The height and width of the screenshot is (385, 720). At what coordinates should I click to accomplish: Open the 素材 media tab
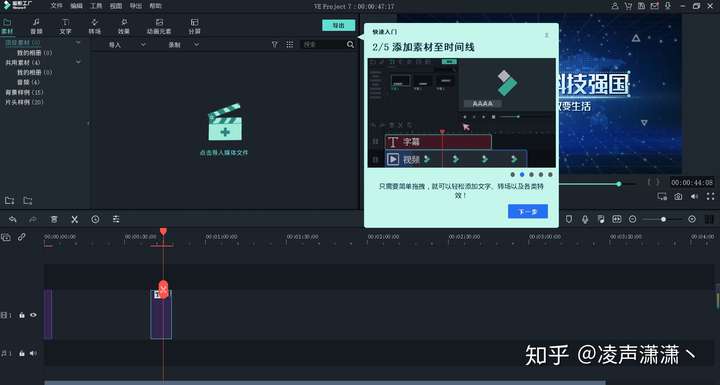pyautogui.click(x=7, y=26)
